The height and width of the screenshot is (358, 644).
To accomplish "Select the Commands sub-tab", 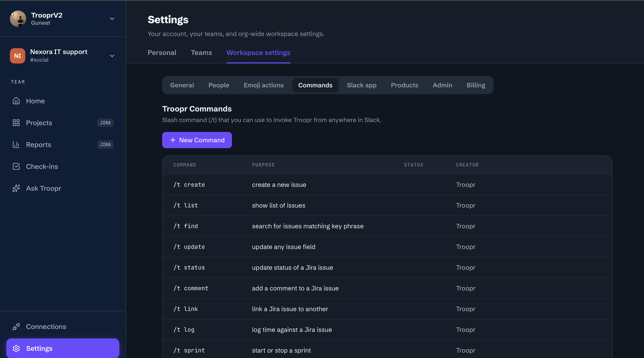I will [315, 85].
